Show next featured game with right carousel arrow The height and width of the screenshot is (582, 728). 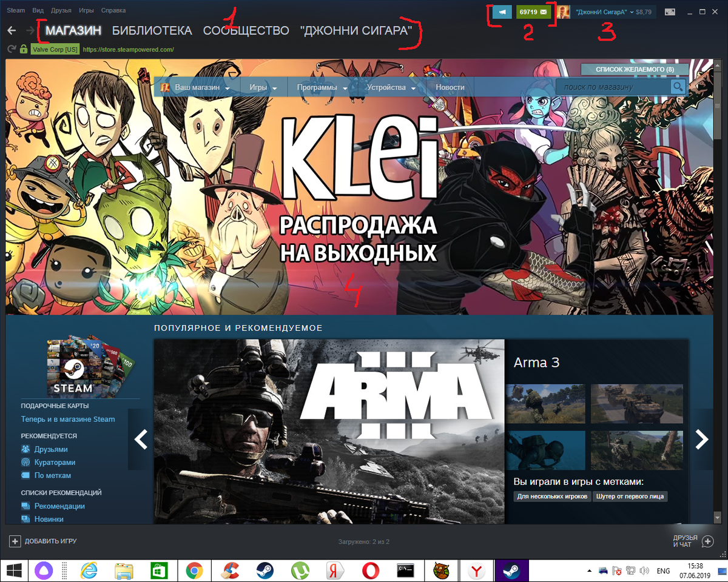tap(701, 439)
